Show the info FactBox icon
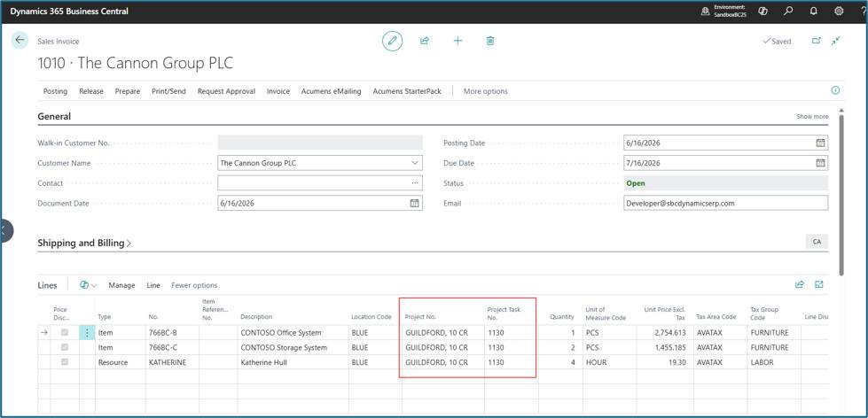This screenshot has width=868, height=418. (835, 90)
